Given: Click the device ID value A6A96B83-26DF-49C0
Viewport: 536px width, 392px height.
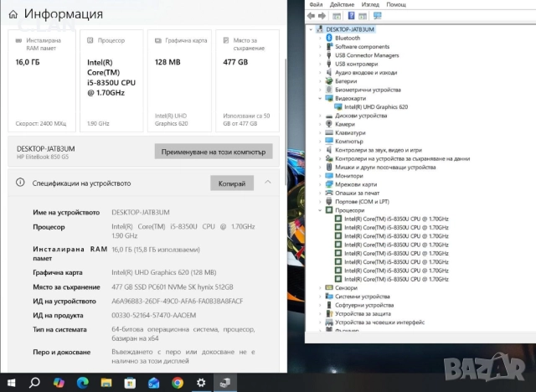Looking at the screenshot, I should [x=177, y=301].
